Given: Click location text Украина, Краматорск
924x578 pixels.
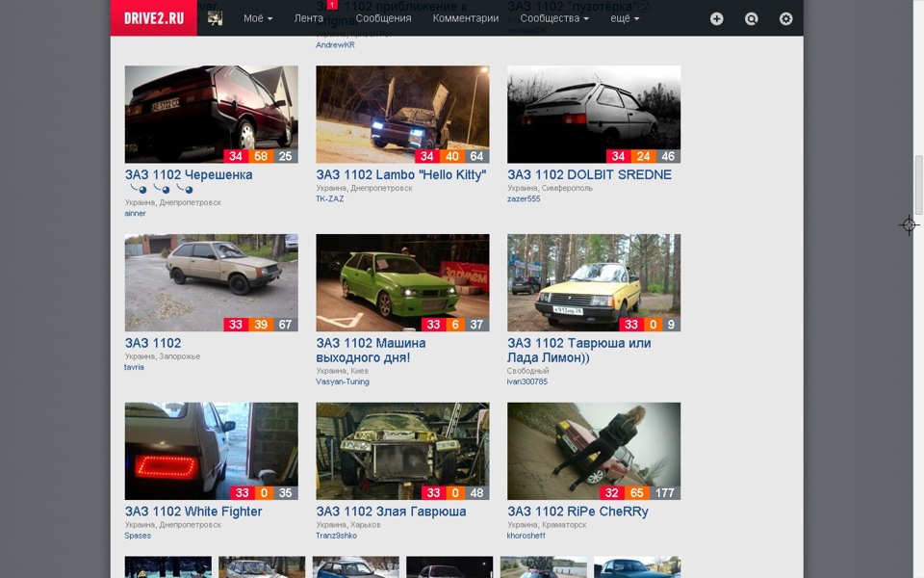Looking at the screenshot, I should click(x=547, y=525).
